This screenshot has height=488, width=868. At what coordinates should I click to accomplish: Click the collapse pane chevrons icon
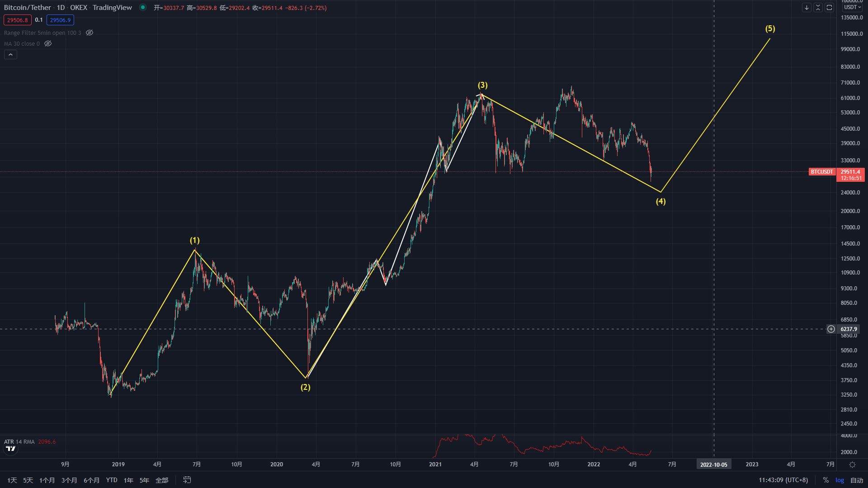coord(818,8)
